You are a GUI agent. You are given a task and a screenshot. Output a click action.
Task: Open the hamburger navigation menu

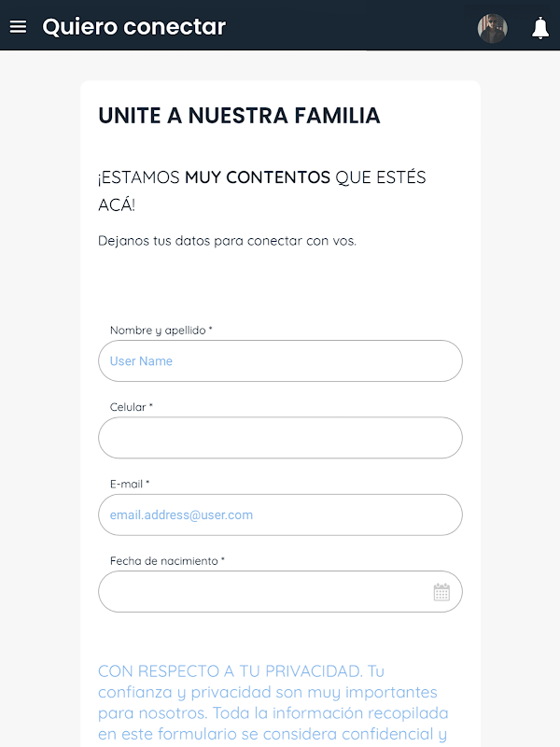tap(18, 27)
